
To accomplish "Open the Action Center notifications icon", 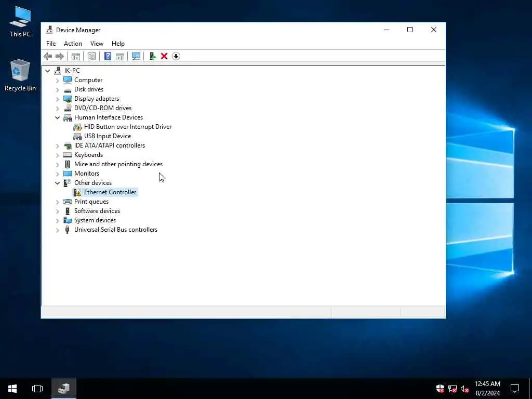I will tap(515, 389).
